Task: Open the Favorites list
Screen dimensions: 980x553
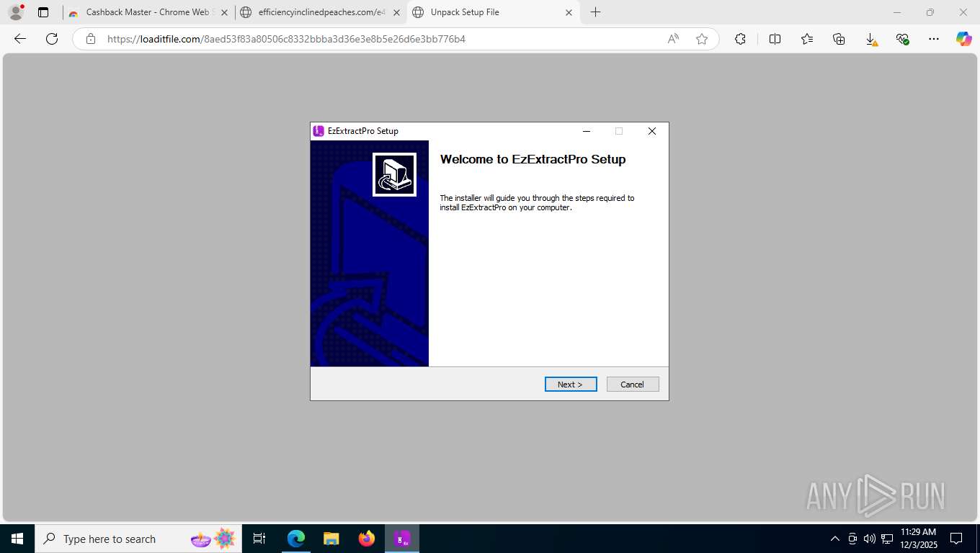Action: [807, 39]
